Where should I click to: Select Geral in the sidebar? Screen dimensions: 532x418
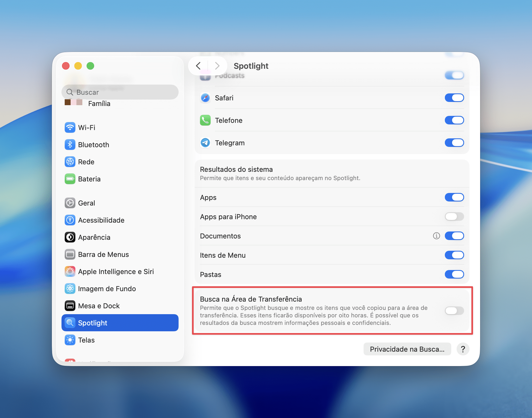[86, 203]
